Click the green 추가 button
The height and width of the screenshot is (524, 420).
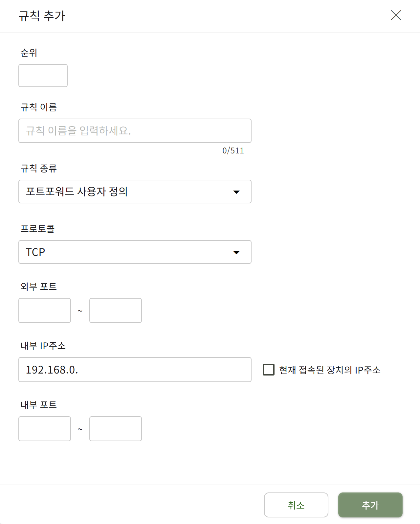pos(370,505)
